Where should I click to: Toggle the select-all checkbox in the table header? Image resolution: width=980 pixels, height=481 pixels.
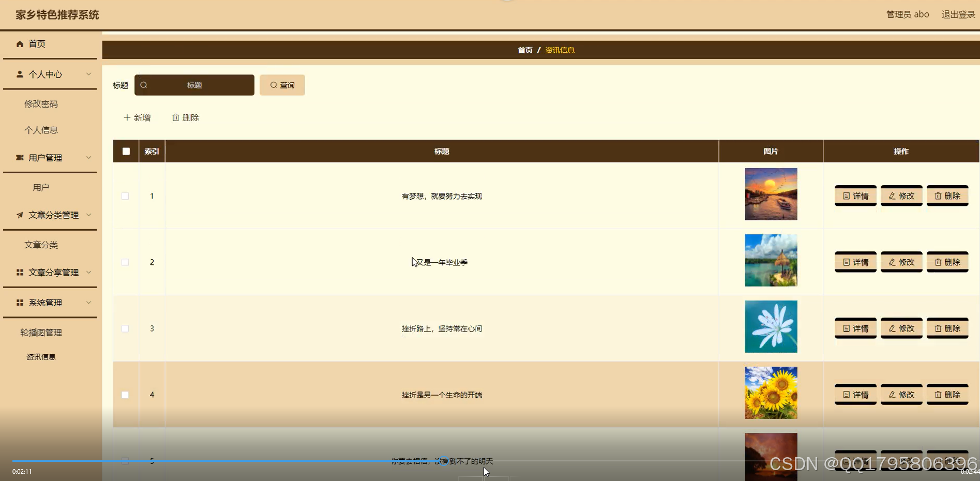[x=125, y=151]
